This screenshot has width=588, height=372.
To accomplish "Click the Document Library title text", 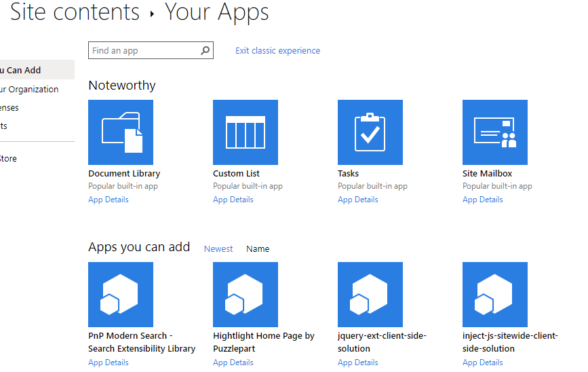I will point(124,173).
